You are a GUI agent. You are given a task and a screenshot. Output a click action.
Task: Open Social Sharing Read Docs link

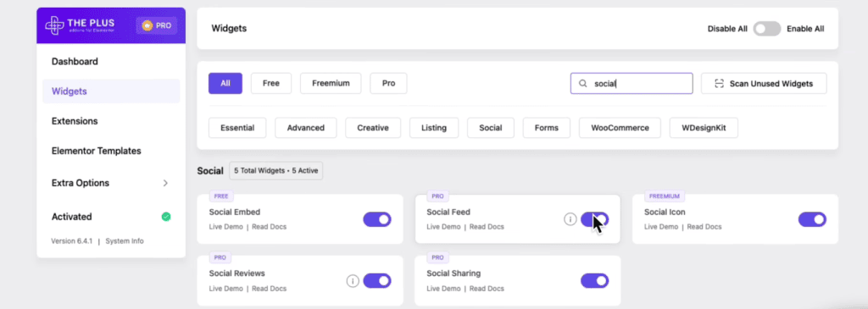click(487, 289)
